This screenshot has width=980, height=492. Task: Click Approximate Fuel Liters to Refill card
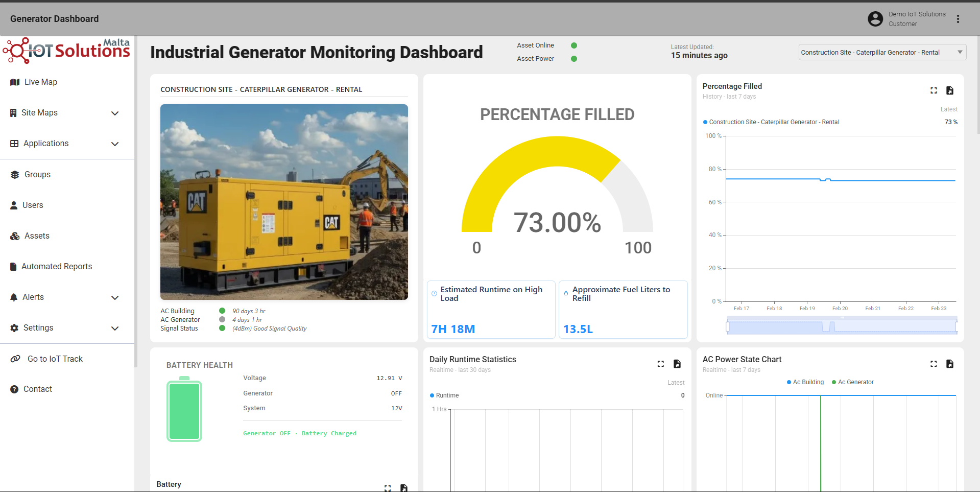(x=623, y=310)
